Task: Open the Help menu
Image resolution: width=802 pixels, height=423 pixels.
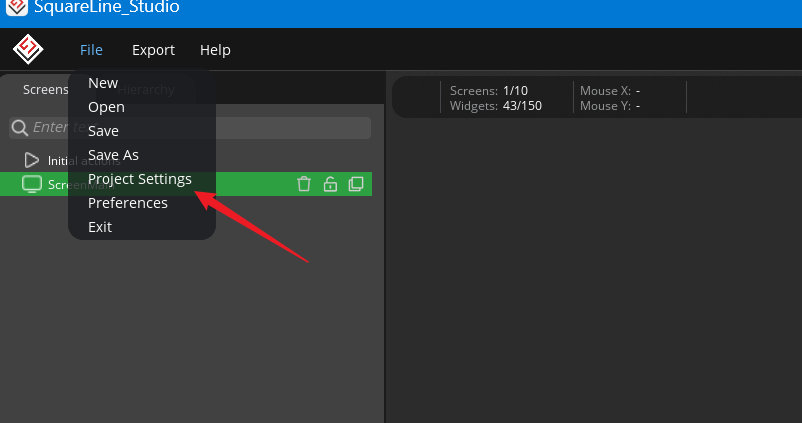Action: [x=215, y=50]
